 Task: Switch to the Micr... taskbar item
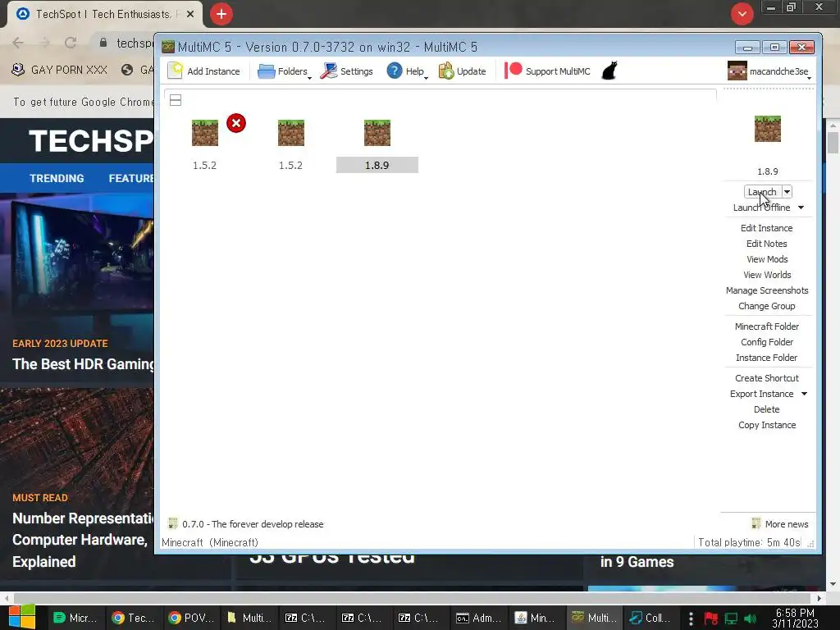coord(76,618)
